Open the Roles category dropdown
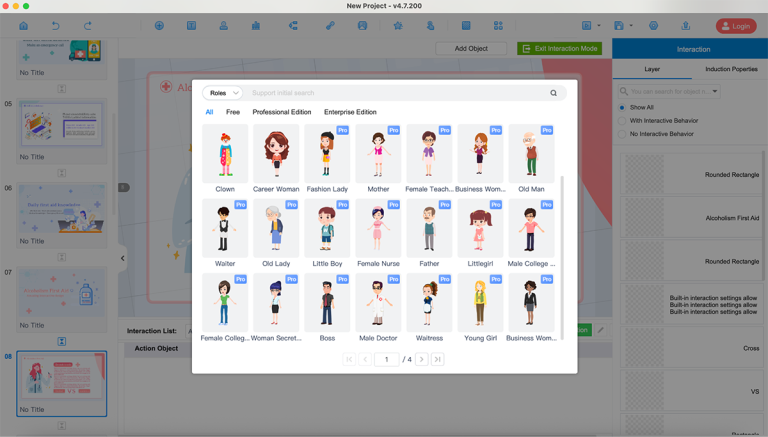Screen dimensions: 768x437 (223, 93)
